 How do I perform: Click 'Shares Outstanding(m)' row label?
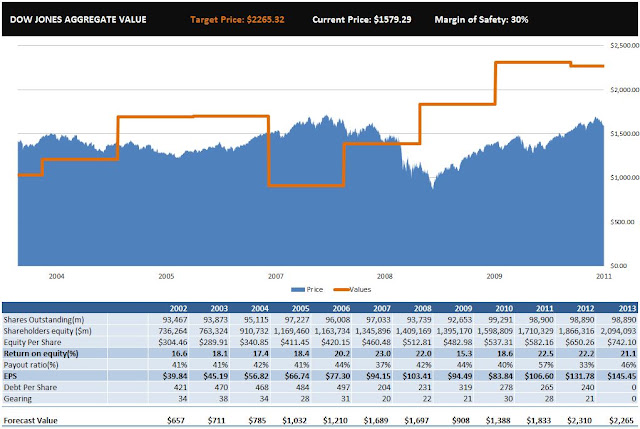(44, 320)
